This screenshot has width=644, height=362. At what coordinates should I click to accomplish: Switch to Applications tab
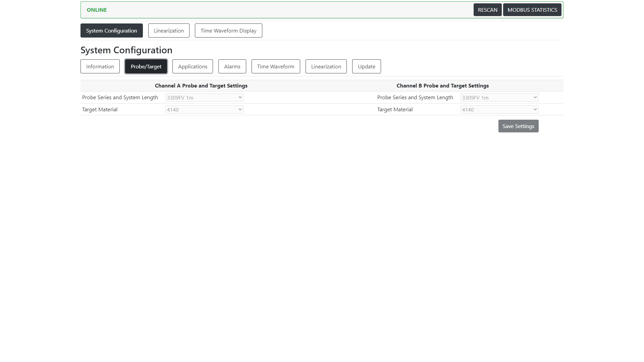(x=193, y=66)
